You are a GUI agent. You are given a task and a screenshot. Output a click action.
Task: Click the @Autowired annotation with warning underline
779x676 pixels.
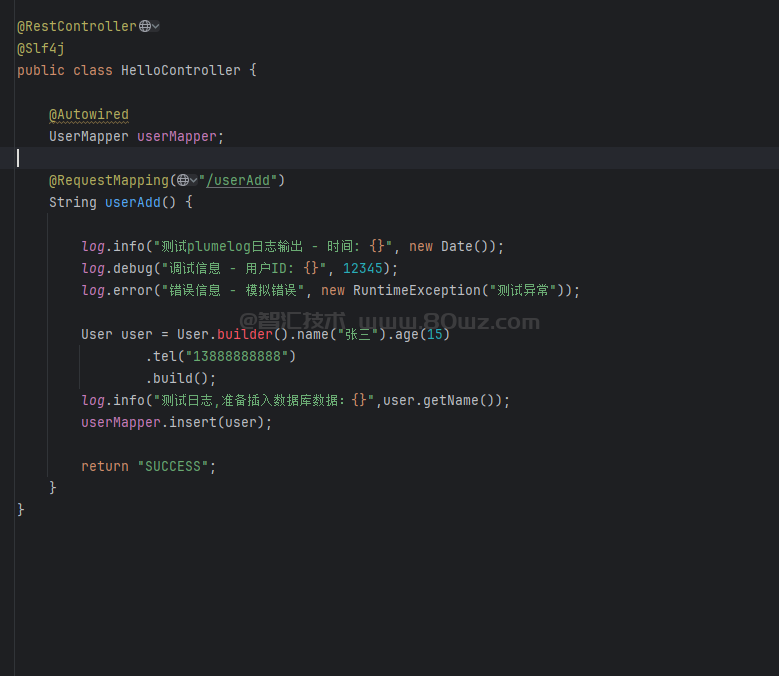point(88,114)
